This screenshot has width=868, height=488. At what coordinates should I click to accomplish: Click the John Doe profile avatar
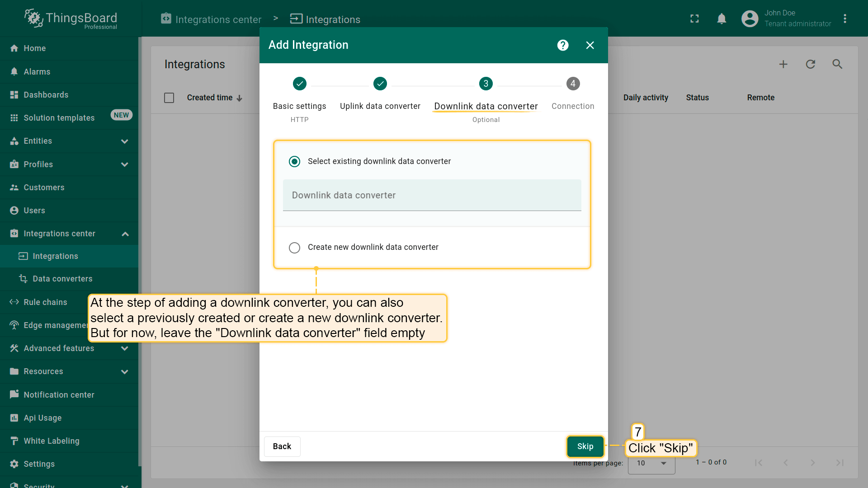click(750, 19)
